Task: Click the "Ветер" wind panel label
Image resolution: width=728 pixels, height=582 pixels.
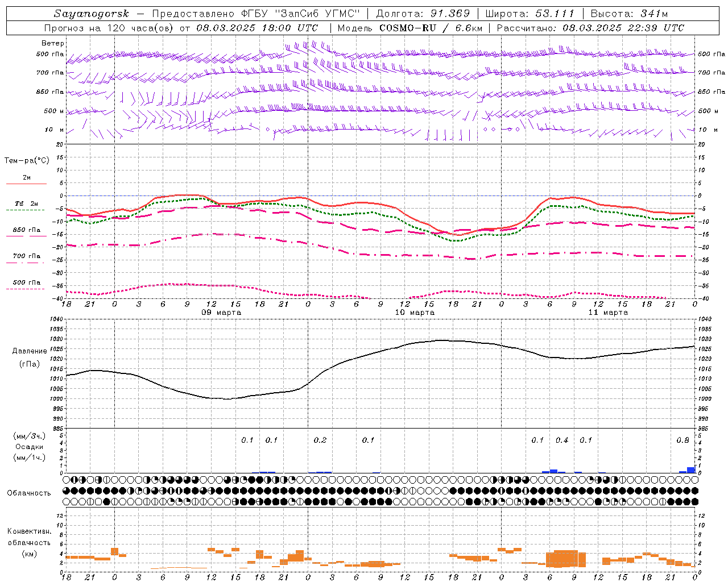Action: [x=53, y=43]
